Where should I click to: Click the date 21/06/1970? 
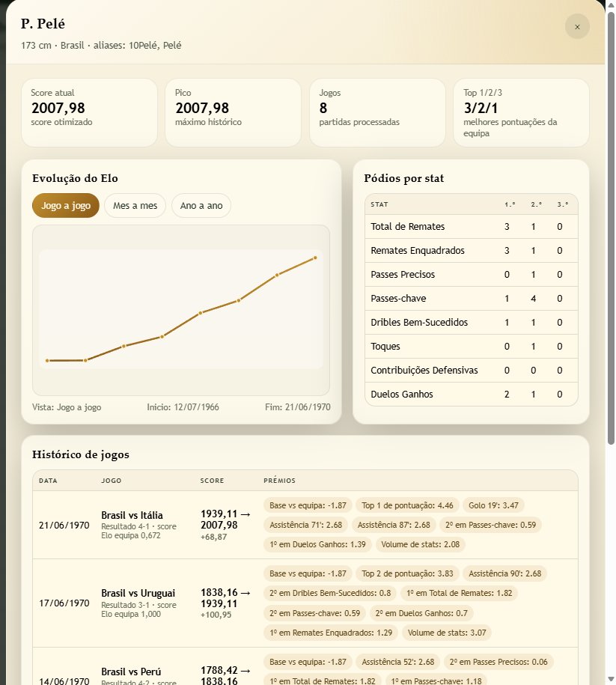(x=64, y=525)
